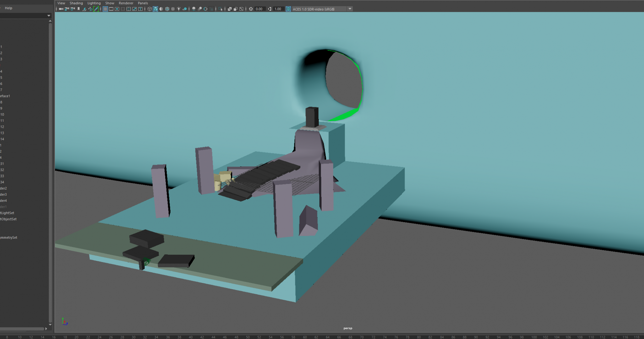Image resolution: width=644 pixels, height=339 pixels.
Task: Enable screen-space ambient occlusion
Action: point(194,9)
